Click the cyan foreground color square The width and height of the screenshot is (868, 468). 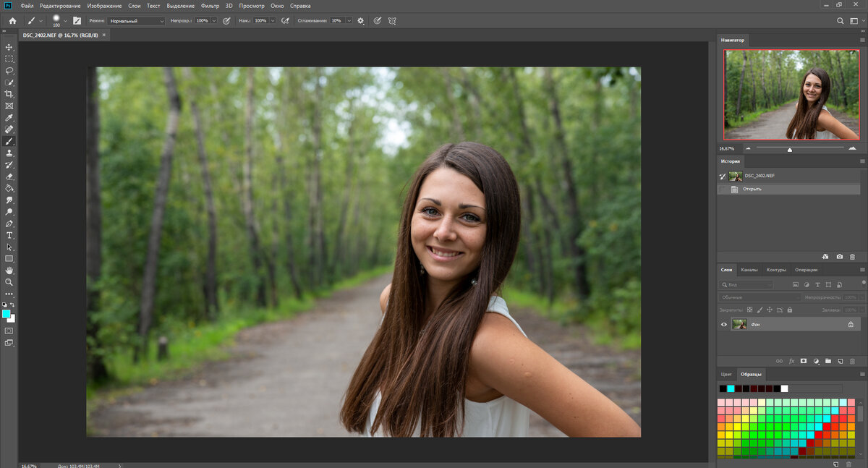[x=7, y=314]
